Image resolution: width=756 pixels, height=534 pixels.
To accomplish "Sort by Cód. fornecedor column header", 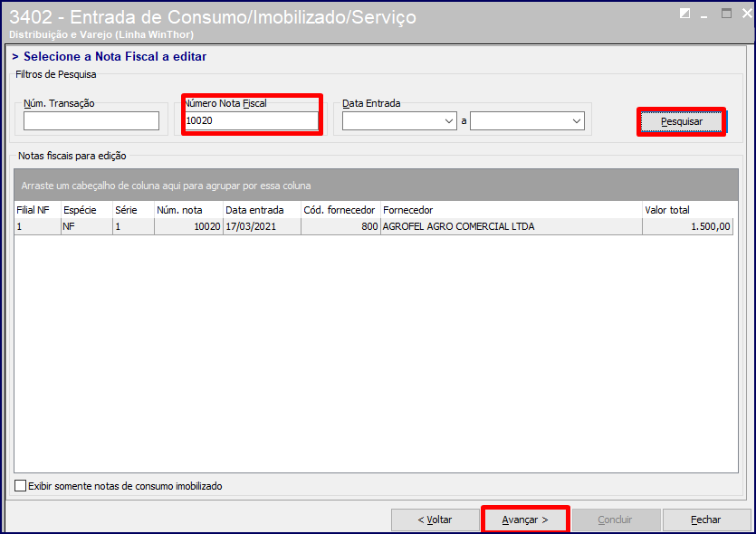I will 340,210.
